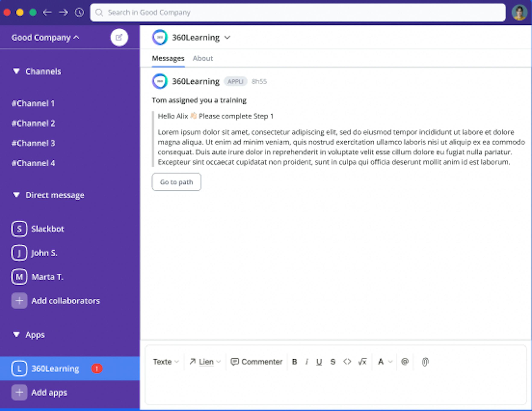Click the mention @ icon

(405, 362)
